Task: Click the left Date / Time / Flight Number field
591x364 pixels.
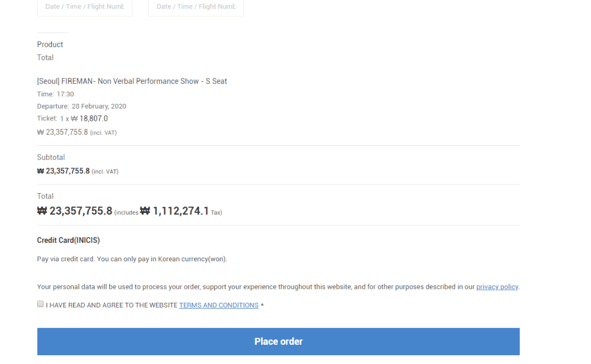Action: click(85, 7)
